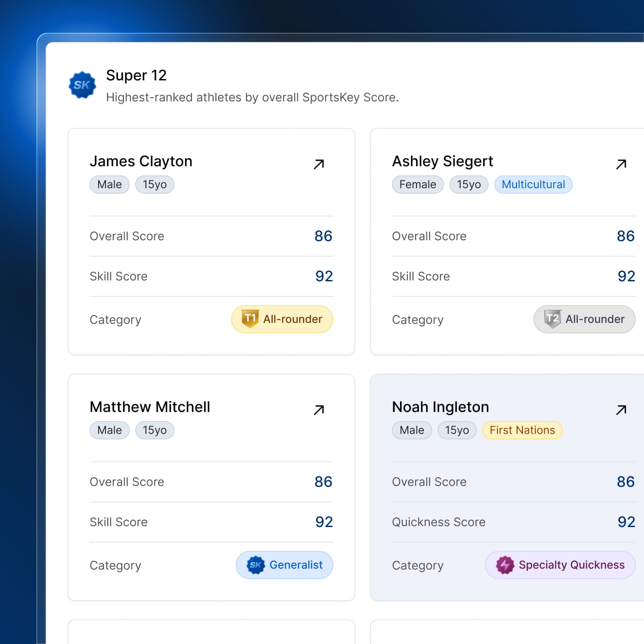
Task: Click the Quickness Score label on Noah Ingleton's card
Action: (439, 522)
